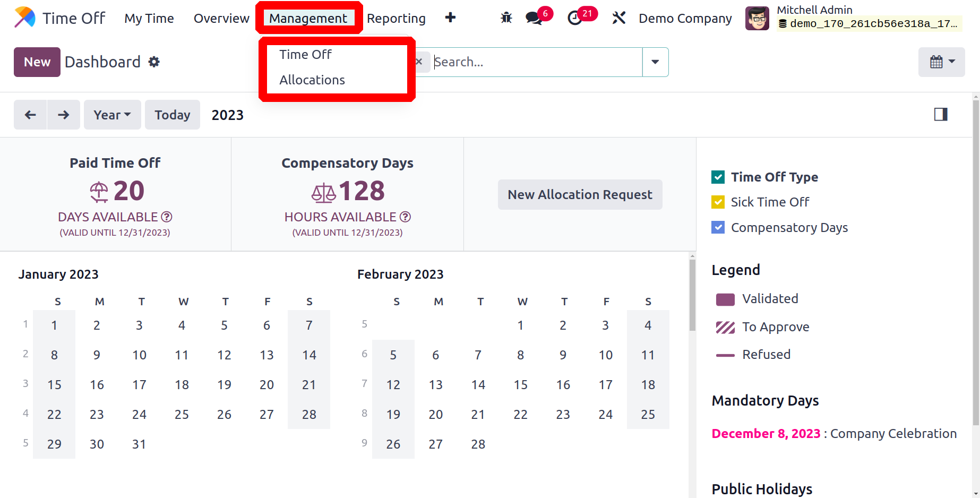The image size is (980, 498).
Task: Open the Reporting menu
Action: click(x=396, y=18)
